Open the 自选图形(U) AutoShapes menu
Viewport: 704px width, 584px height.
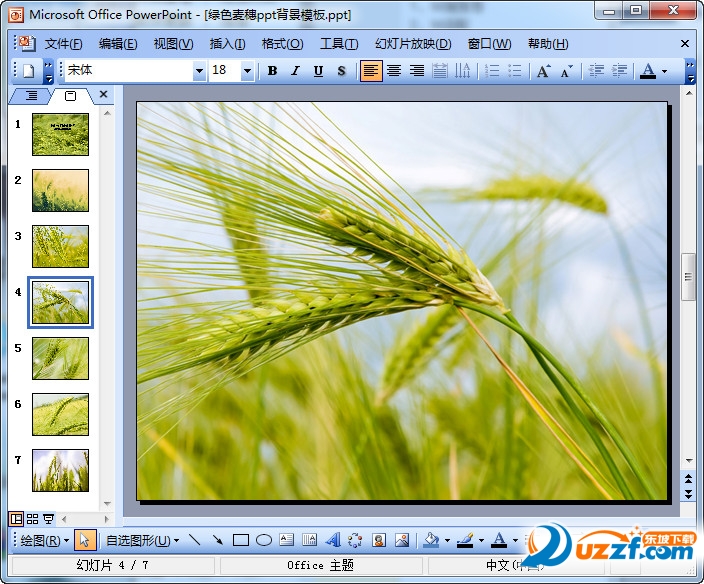pyautogui.click(x=142, y=540)
